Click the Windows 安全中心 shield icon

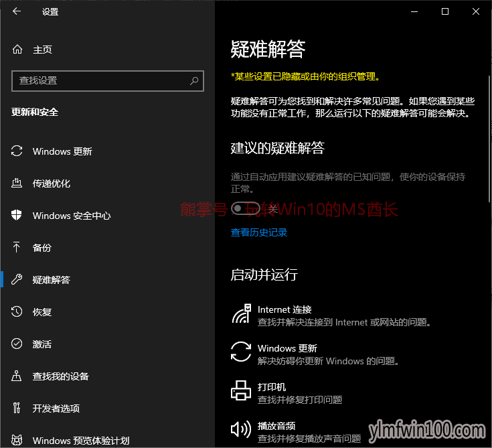(x=17, y=215)
